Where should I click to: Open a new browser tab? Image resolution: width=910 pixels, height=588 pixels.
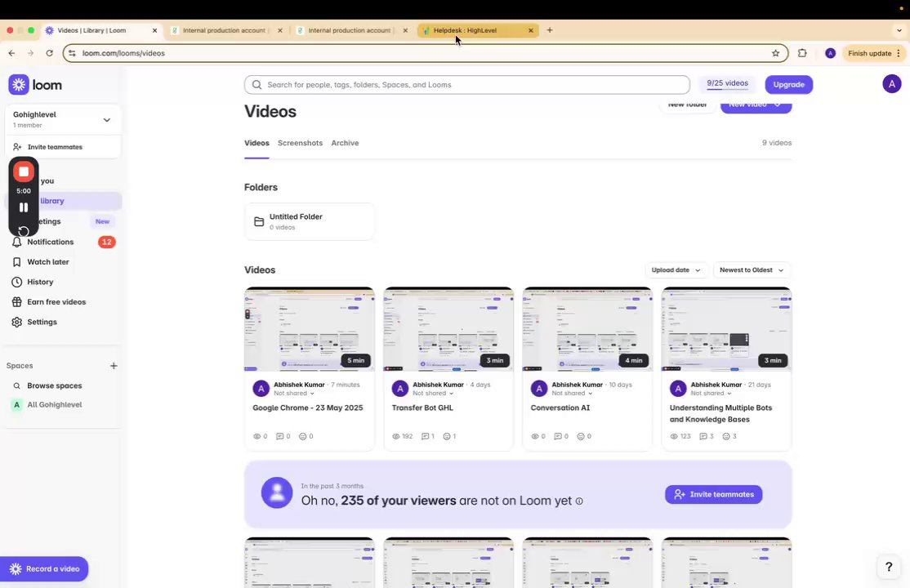pos(550,30)
